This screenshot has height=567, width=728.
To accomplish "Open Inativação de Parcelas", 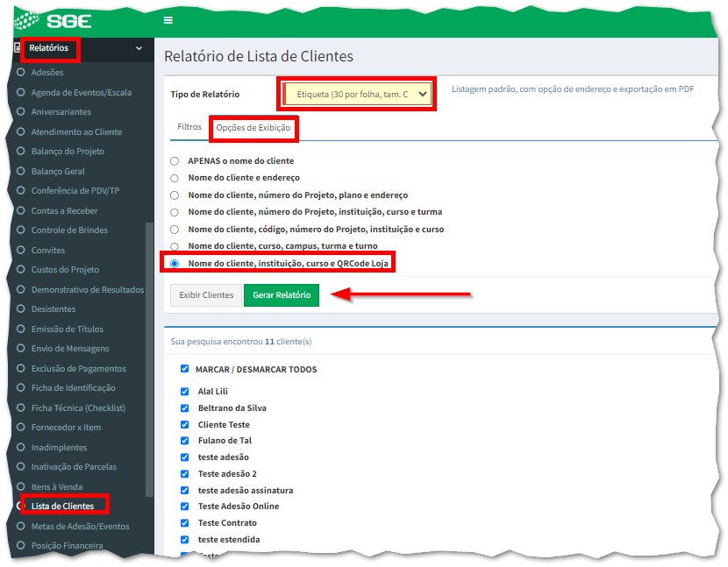I will [74, 467].
